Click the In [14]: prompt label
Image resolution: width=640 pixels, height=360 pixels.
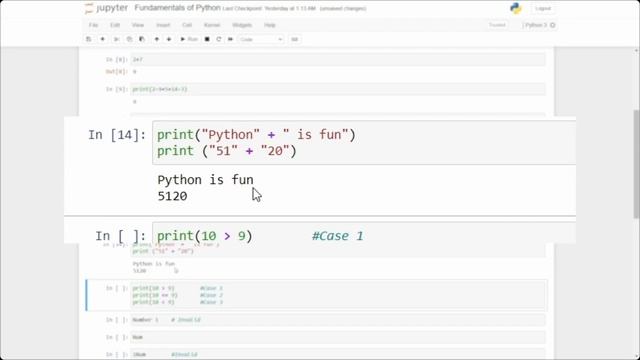(117, 135)
